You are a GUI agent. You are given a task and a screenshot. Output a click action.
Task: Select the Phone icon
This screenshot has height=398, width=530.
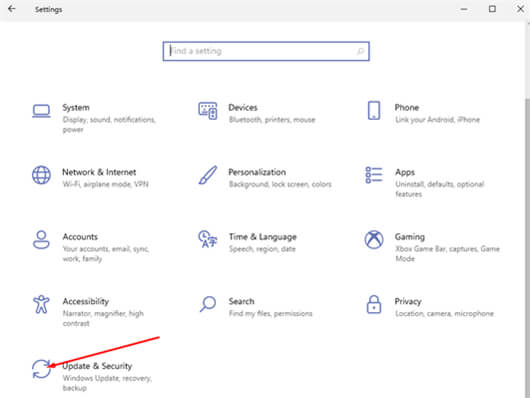[x=374, y=111]
